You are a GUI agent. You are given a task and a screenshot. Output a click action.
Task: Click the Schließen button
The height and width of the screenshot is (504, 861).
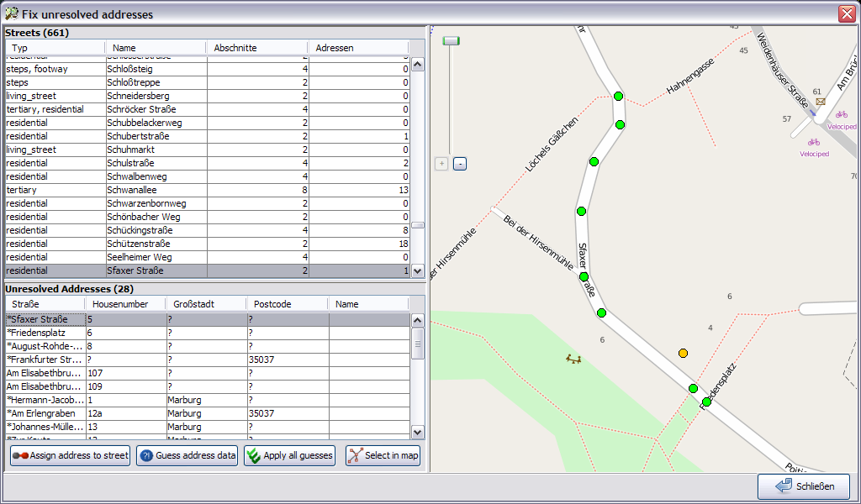click(x=803, y=486)
